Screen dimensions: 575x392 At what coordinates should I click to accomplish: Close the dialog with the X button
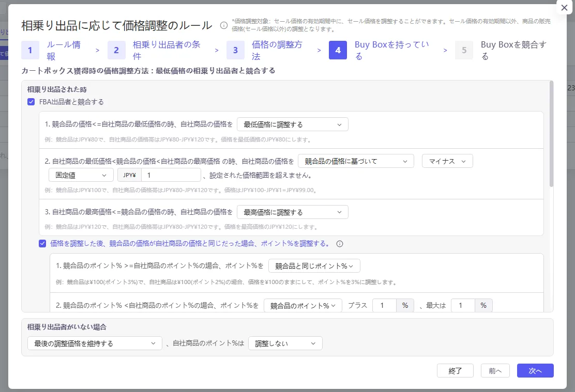click(564, 8)
